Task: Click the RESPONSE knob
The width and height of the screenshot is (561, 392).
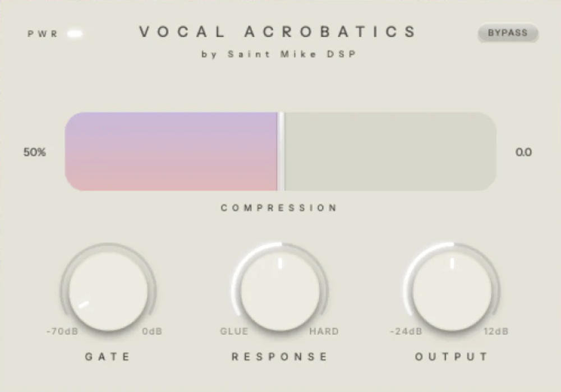Action: click(x=279, y=290)
